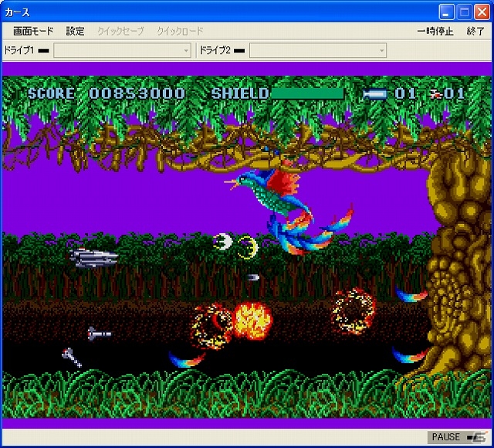
Task: Click the PAUSE status indicator
Action: point(445,437)
